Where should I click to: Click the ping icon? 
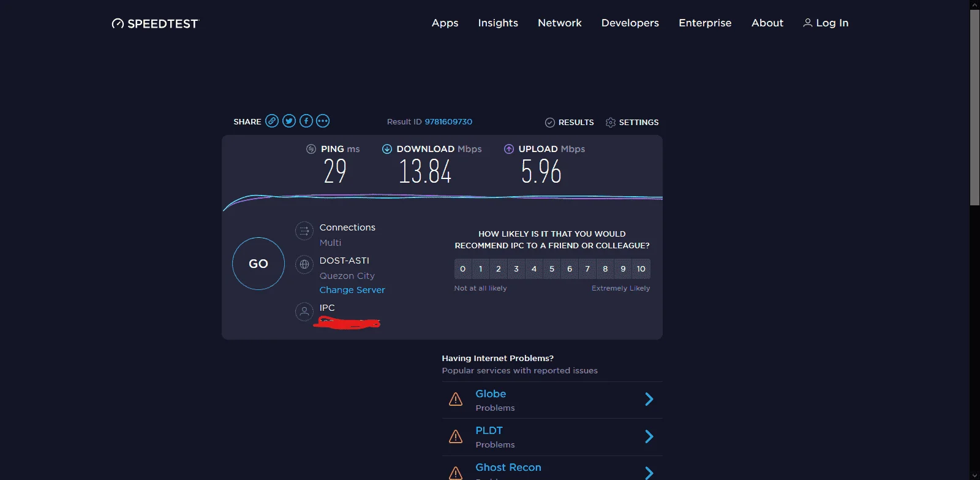311,149
